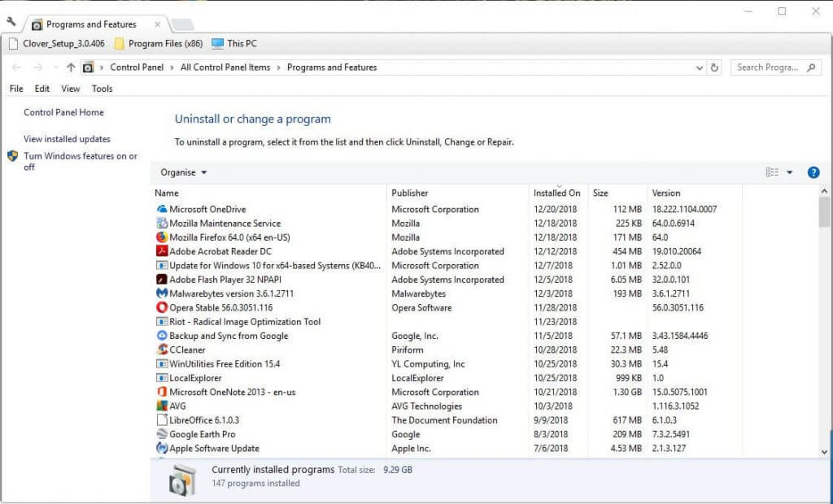Screen dimensions: 833x504
Task: Click the Backup and Sync from Google icon
Action: [x=162, y=336]
